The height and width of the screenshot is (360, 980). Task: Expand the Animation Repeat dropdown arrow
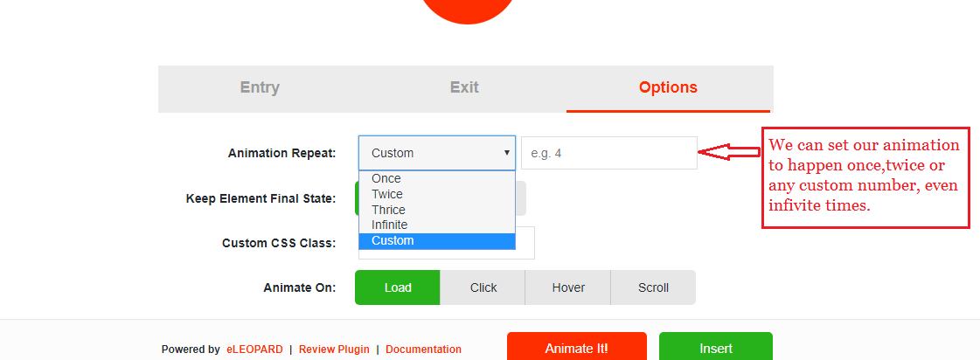[507, 153]
